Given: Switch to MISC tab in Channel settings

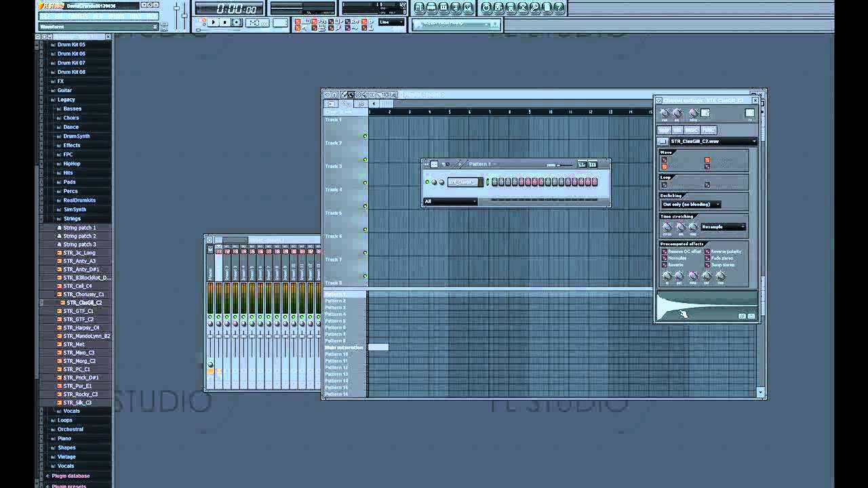Looking at the screenshot, I should click(692, 129).
